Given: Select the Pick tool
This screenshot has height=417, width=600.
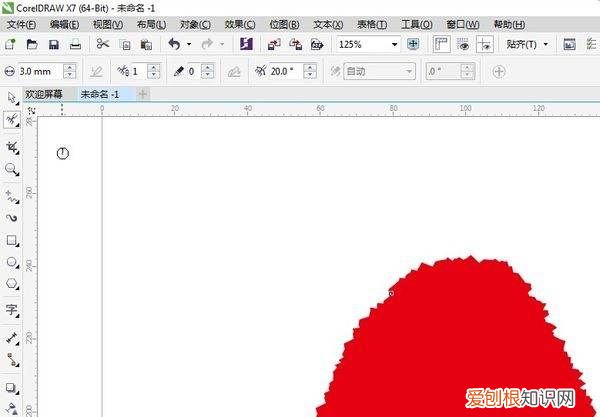Looking at the screenshot, I should (x=12, y=98).
